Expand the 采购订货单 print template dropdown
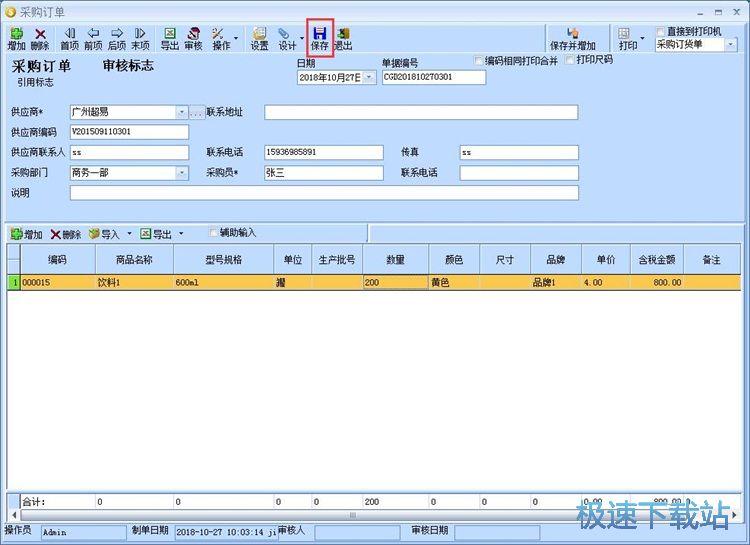Image resolution: width=750 pixels, height=545 pixels. (x=730, y=44)
